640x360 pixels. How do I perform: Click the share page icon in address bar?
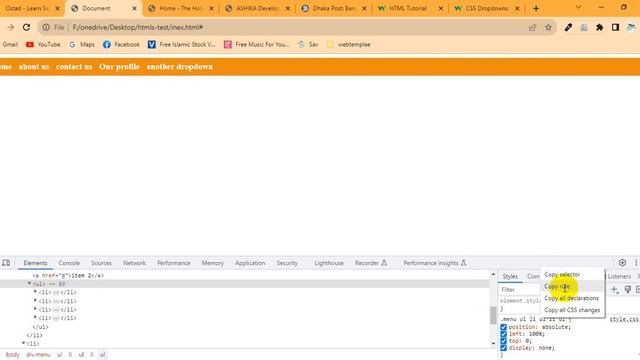pyautogui.click(x=532, y=27)
